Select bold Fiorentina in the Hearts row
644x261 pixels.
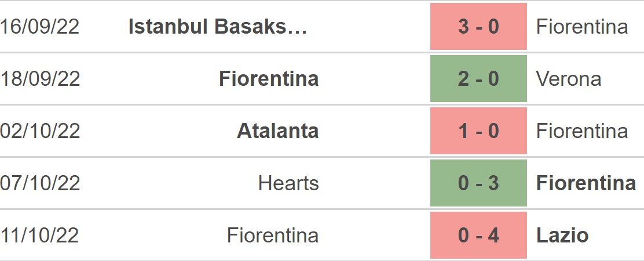[x=586, y=183]
